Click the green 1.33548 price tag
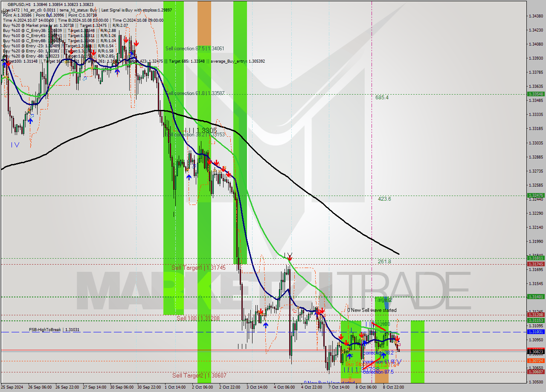Image resolution: width=546 pixels, height=392 pixels. [x=536, y=94]
